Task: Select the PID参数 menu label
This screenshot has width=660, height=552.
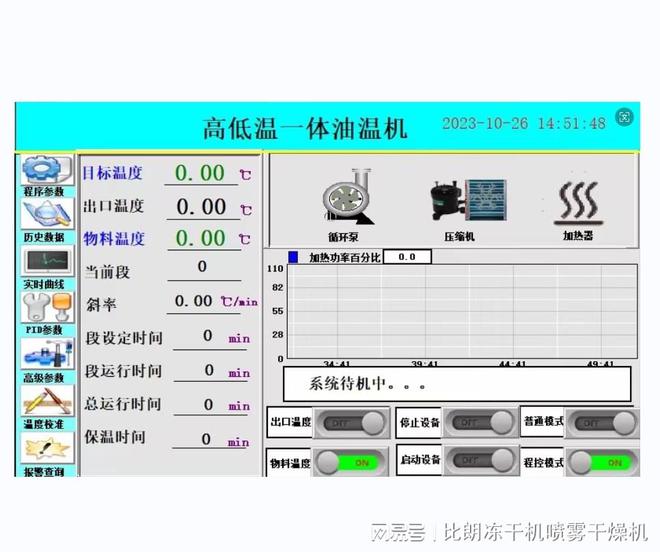Action: (44, 330)
